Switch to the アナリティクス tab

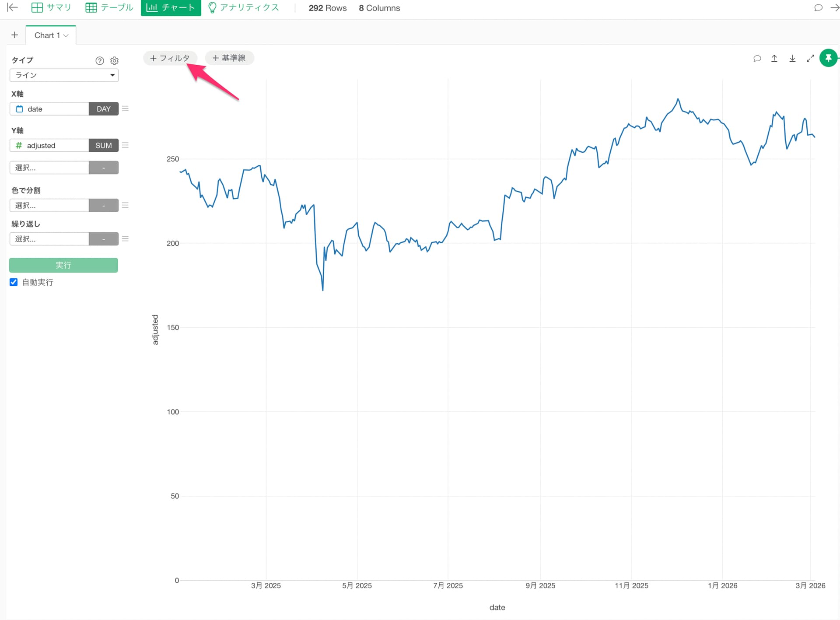[243, 7]
